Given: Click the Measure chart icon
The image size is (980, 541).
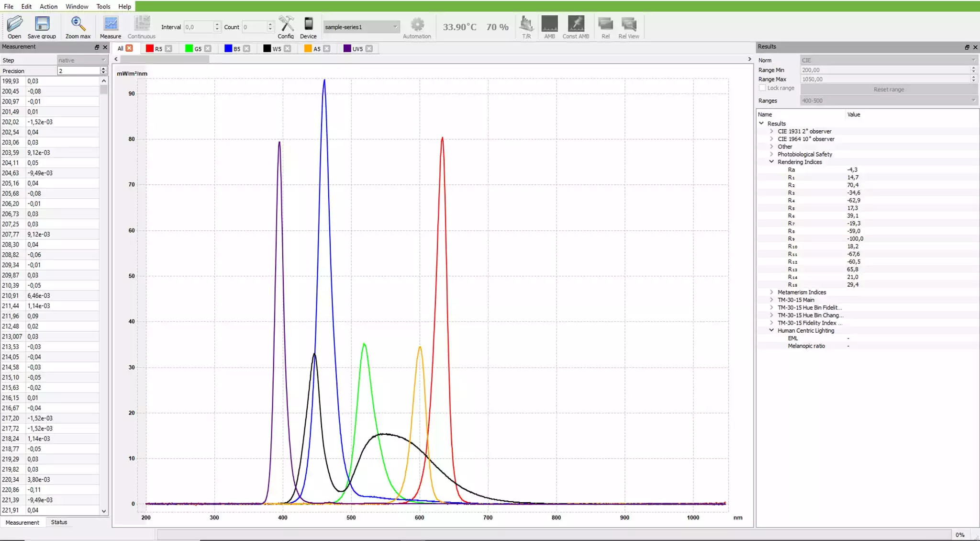Looking at the screenshot, I should tap(111, 24).
